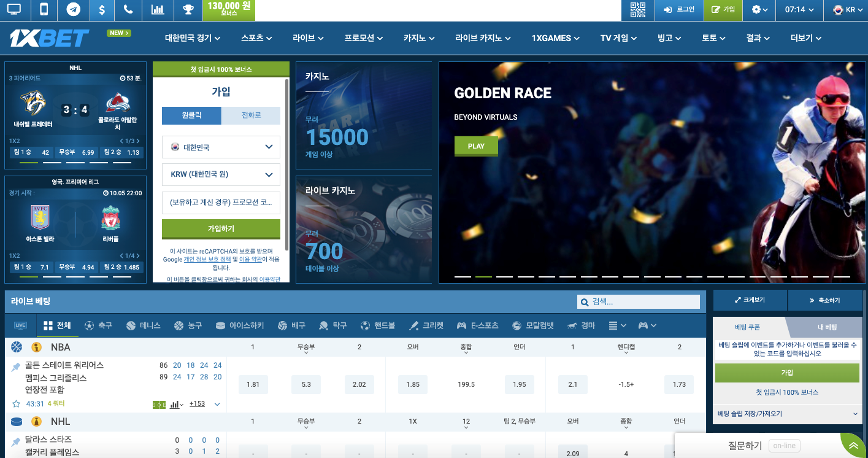Pin the Golden State Warriors match
This screenshot has height=458, width=868.
(16, 367)
